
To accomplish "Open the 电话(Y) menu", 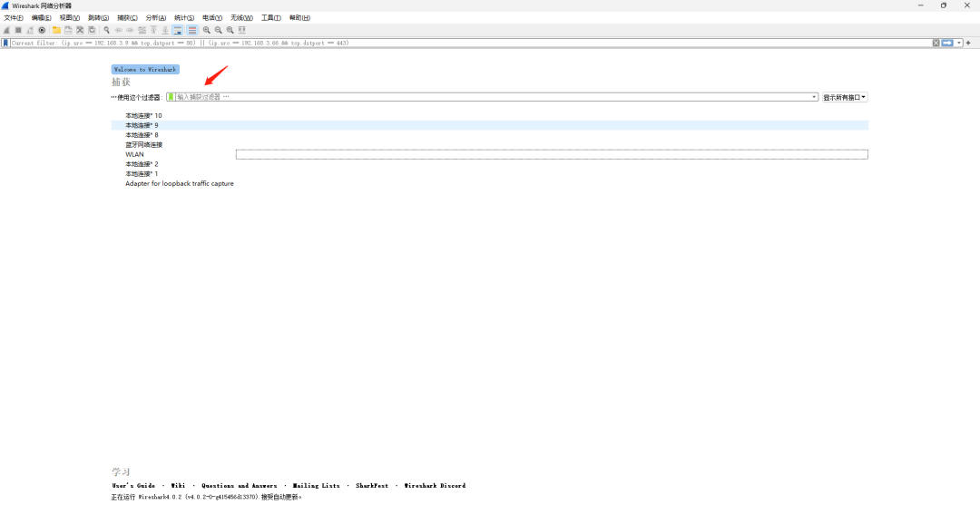I will coord(212,17).
